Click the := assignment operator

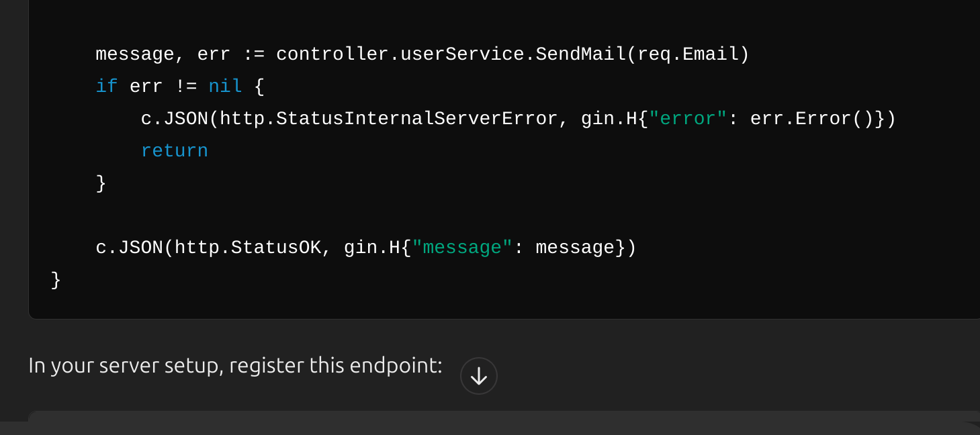pos(253,54)
